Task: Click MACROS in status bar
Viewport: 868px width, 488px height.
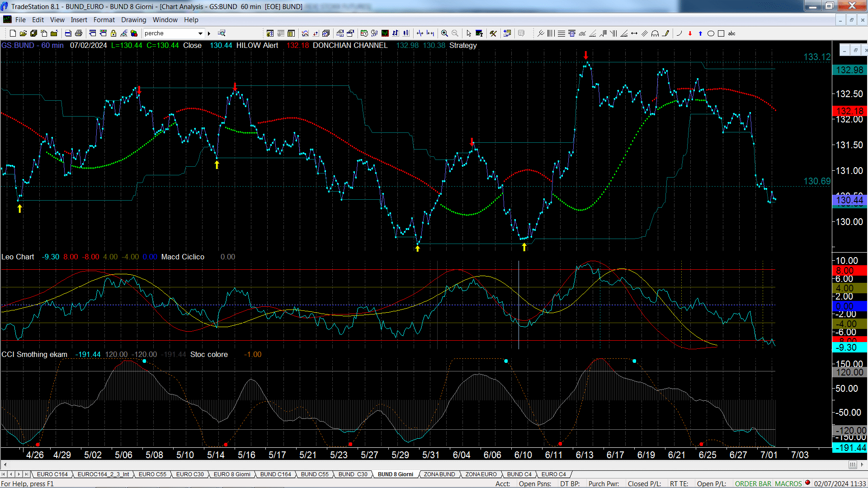Action: [x=788, y=484]
